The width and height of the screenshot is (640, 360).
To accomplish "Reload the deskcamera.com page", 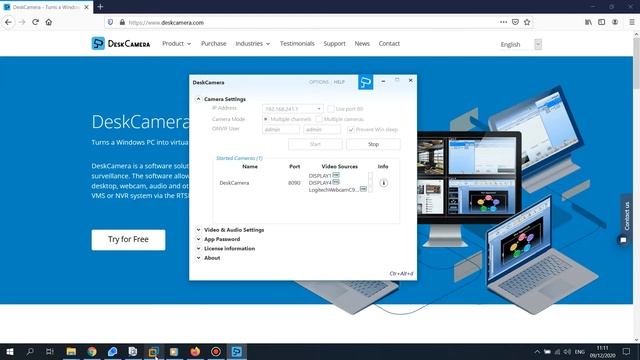I will pyautogui.click(x=36, y=22).
